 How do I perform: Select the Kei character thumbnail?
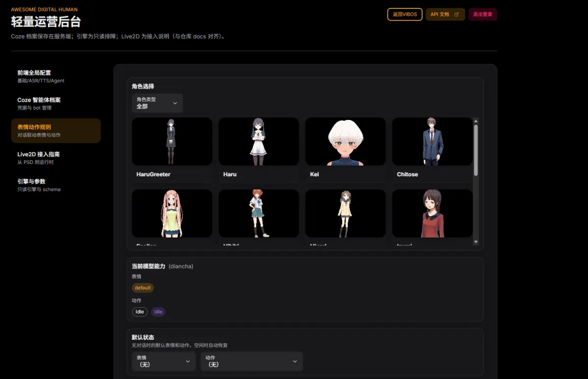pos(345,142)
